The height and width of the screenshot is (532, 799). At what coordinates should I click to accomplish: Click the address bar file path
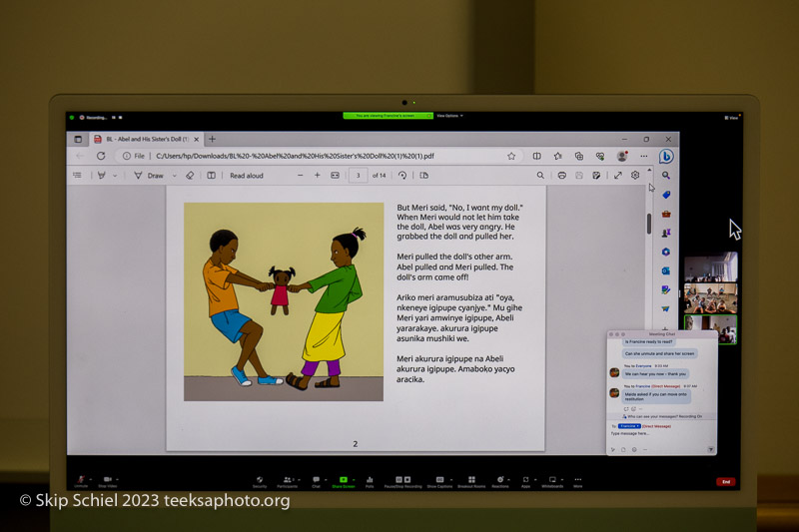click(x=295, y=156)
